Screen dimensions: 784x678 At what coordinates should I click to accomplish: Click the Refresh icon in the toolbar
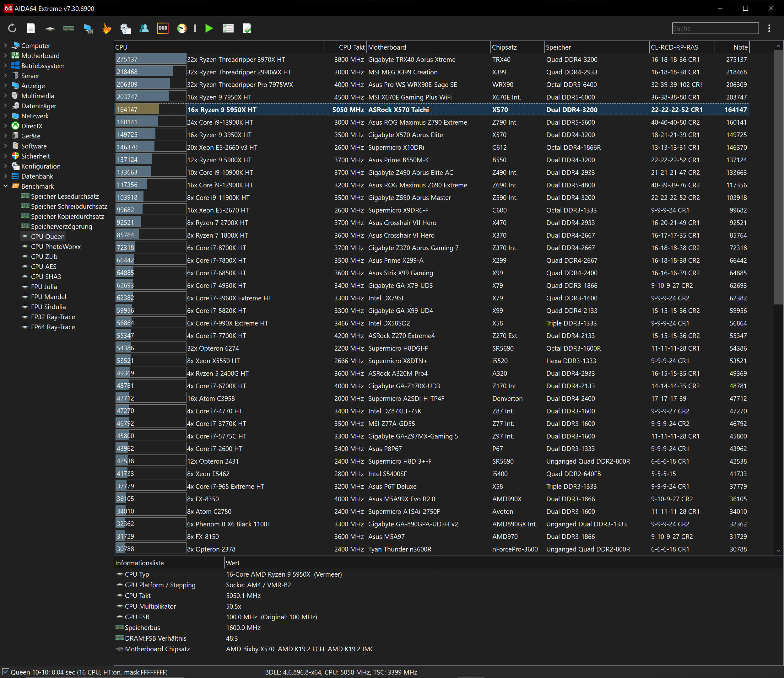tap(12, 28)
